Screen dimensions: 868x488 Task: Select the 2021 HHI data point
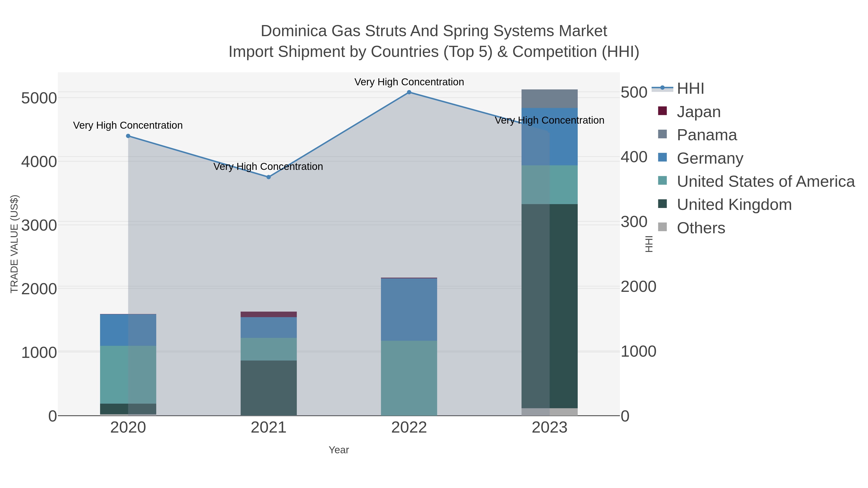click(269, 177)
